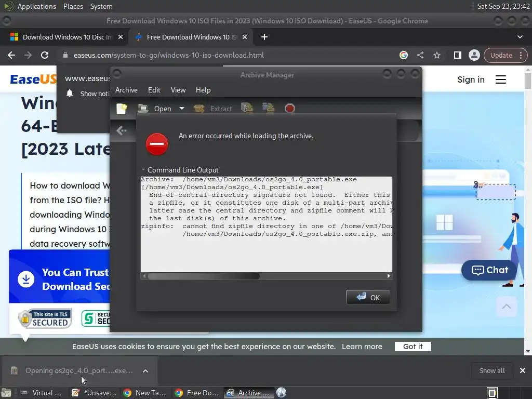The width and height of the screenshot is (532, 399).
Task: Open the View menu in Archive Manager
Action: click(178, 90)
